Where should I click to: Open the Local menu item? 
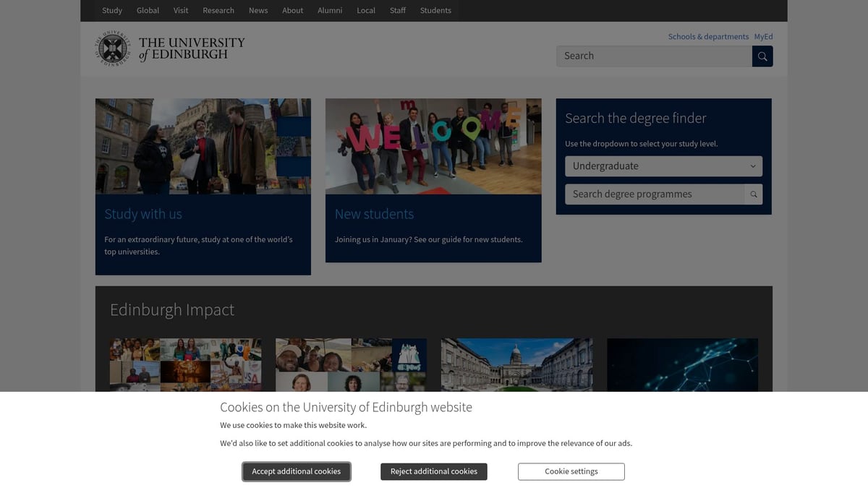point(366,10)
